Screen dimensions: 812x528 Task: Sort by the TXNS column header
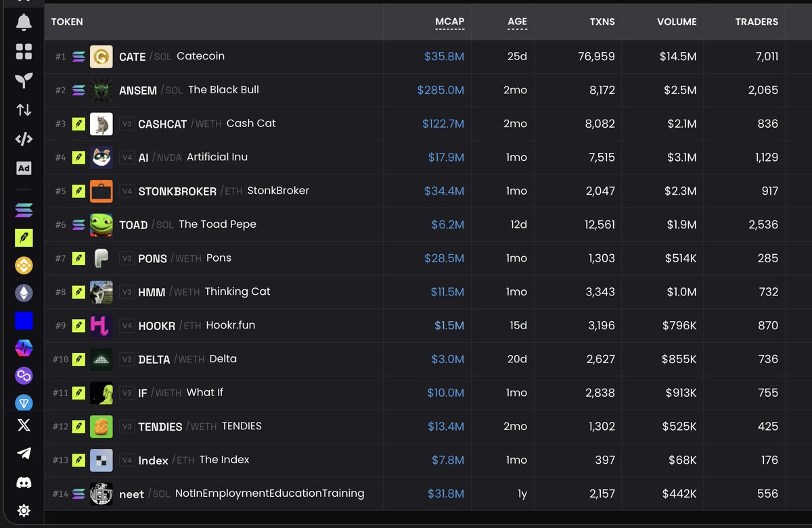coord(602,22)
